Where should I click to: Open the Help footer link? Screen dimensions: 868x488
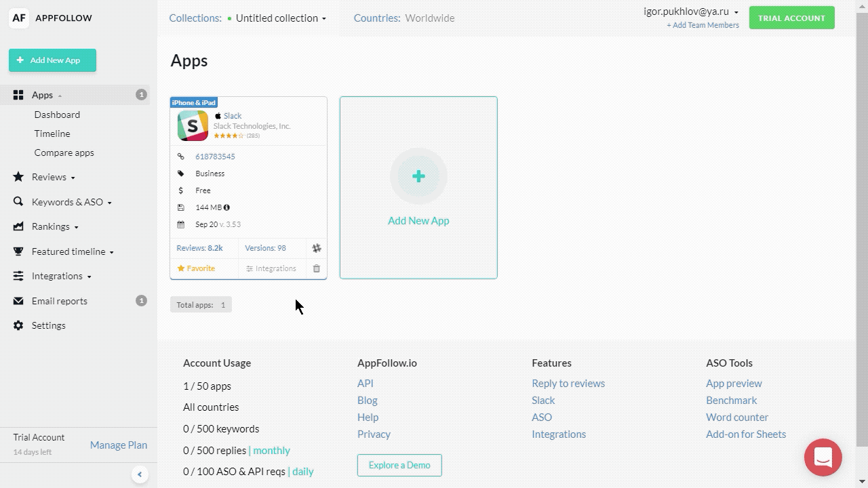click(368, 417)
